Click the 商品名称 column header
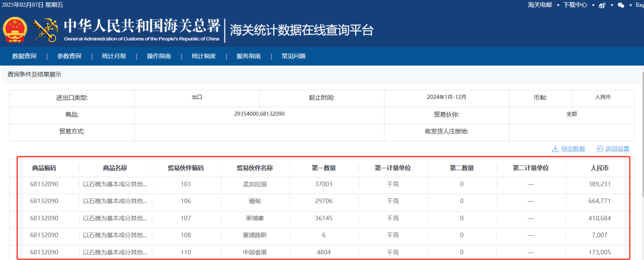 pyautogui.click(x=115, y=168)
